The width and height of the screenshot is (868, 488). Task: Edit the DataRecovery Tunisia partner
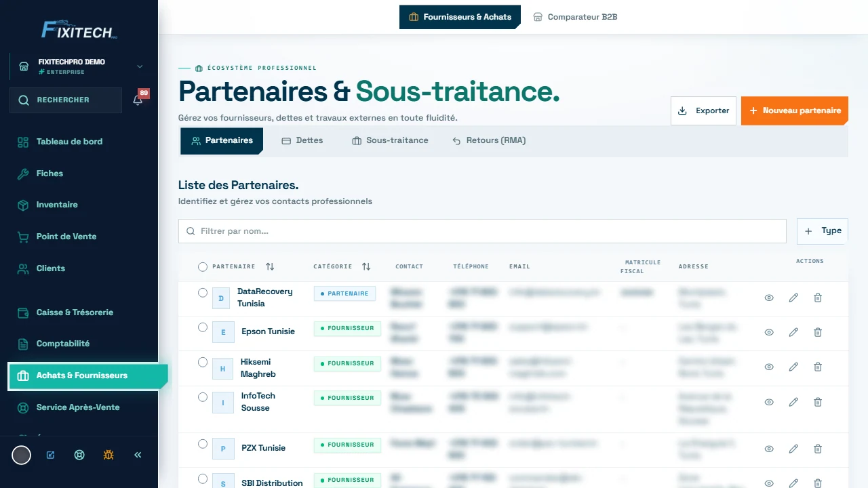point(793,298)
